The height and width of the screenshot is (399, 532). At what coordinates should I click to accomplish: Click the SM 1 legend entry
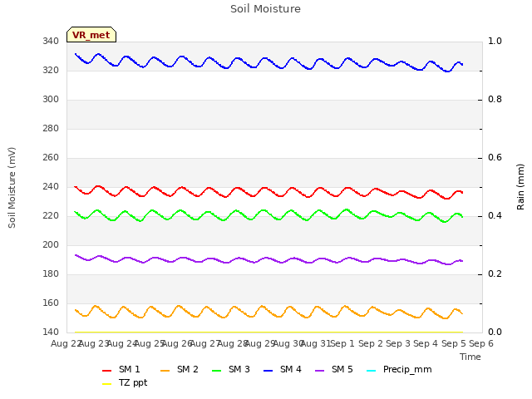(x=121, y=369)
